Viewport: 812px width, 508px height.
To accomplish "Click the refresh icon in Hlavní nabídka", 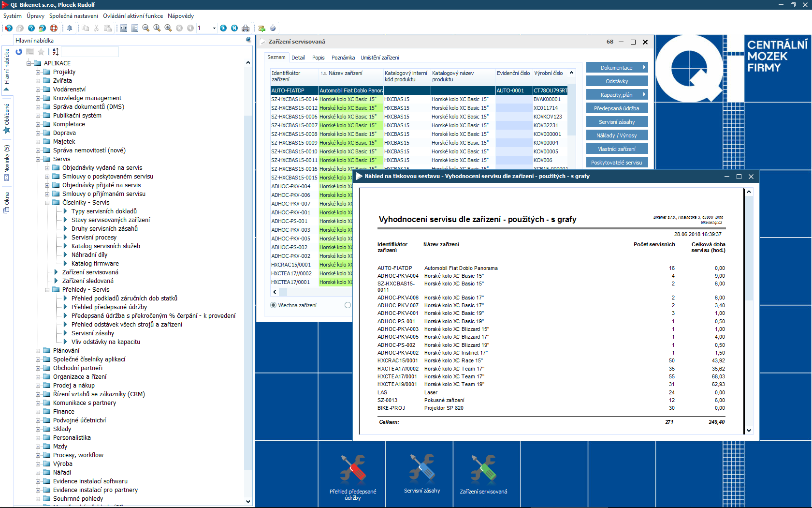I will tap(19, 52).
